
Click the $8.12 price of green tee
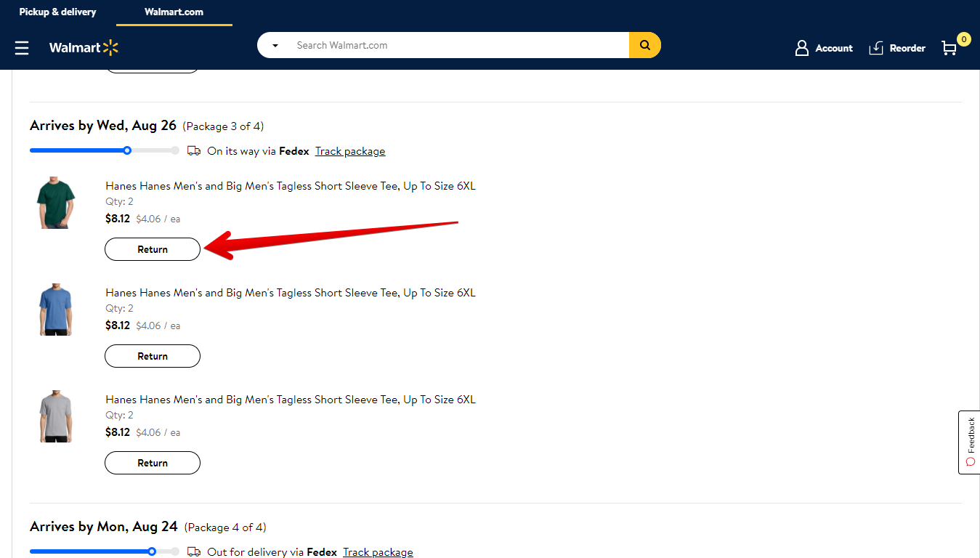point(118,219)
